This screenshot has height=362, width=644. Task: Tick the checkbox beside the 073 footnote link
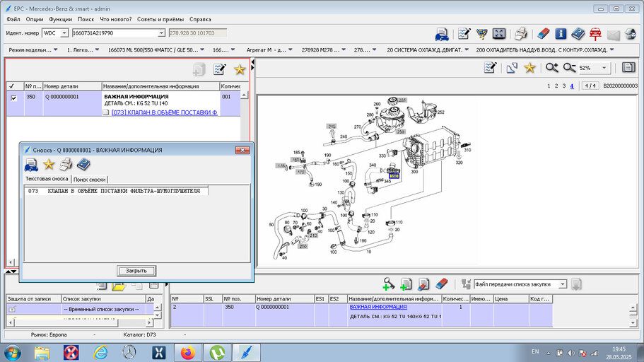pyautogui.click(x=106, y=112)
